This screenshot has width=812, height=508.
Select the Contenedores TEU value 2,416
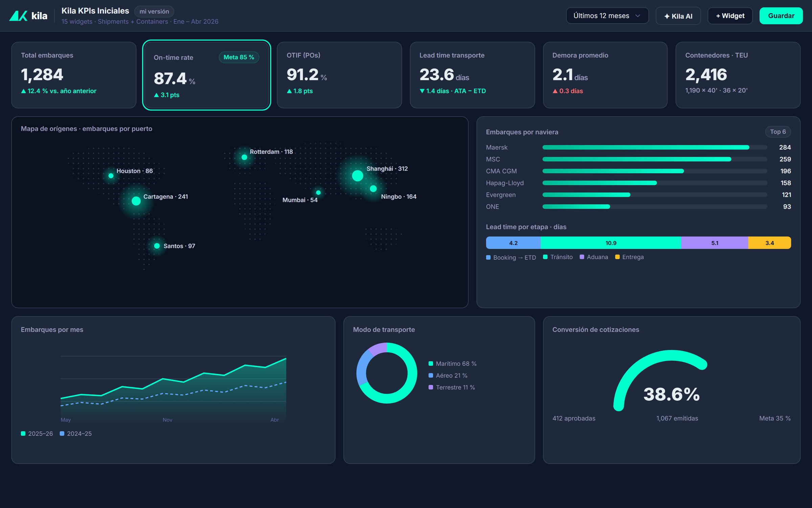pyautogui.click(x=706, y=75)
